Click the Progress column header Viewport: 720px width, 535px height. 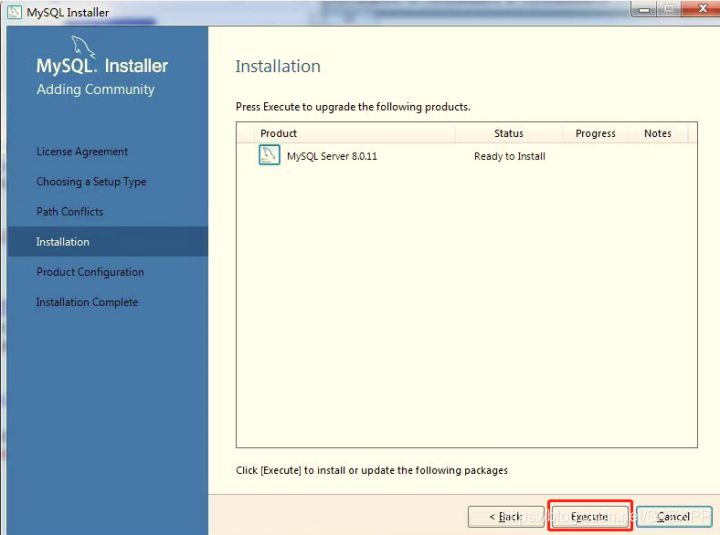(595, 133)
